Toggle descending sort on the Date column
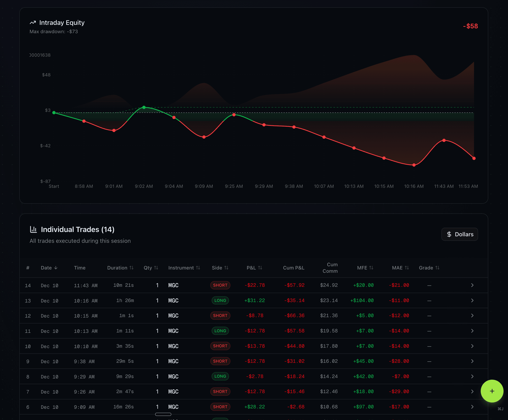The width and height of the screenshot is (508, 420). tap(56, 268)
